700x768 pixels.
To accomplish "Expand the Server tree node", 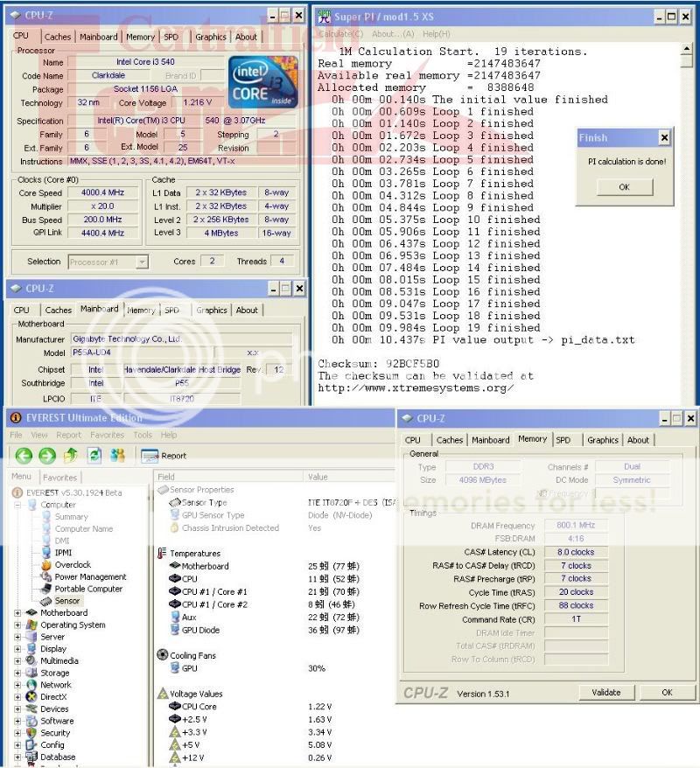I will [x=17, y=637].
